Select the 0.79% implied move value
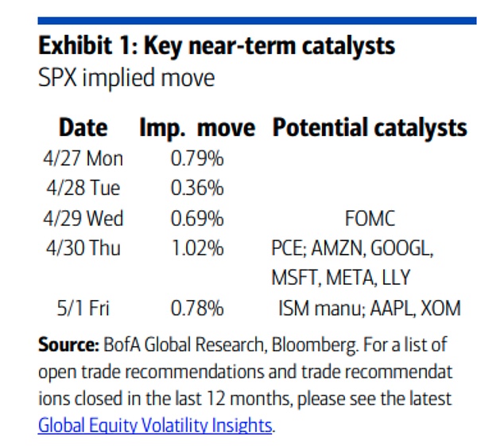 (197, 158)
